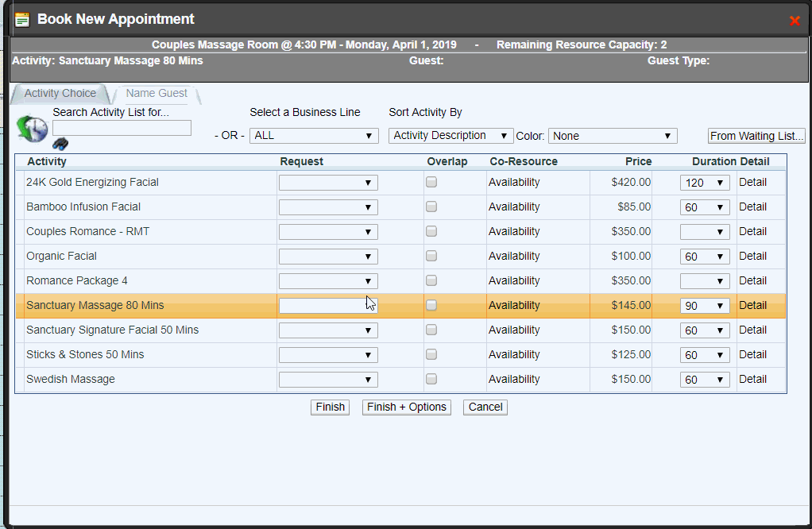Check the Overlap box for Organic Facial
The image size is (812, 529).
click(x=431, y=256)
